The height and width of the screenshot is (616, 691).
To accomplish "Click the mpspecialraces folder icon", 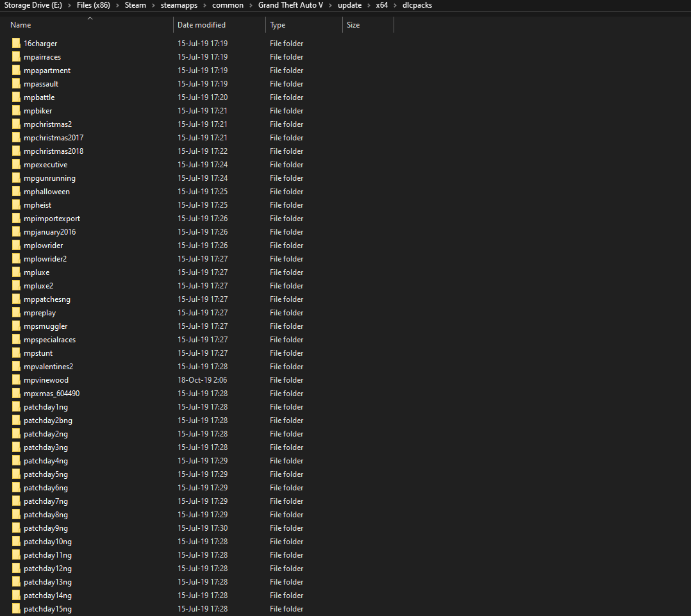I will [x=16, y=340].
